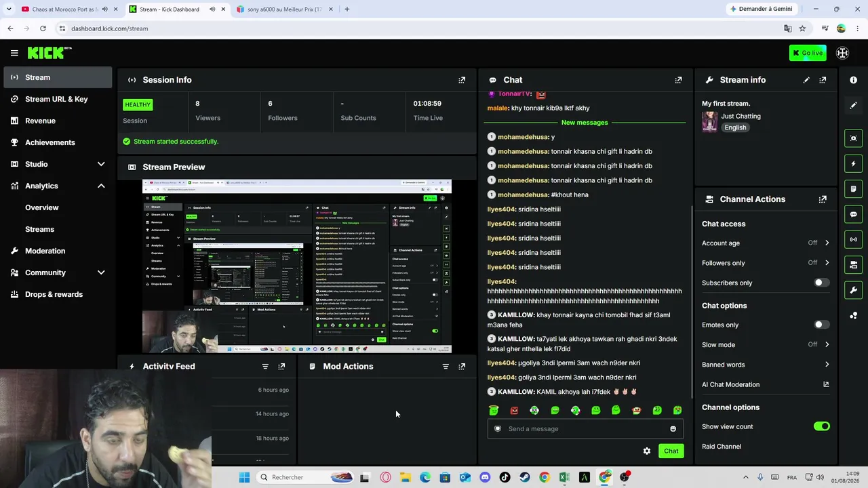Open the Moderation page
This screenshot has width=868, height=488.
58,251
